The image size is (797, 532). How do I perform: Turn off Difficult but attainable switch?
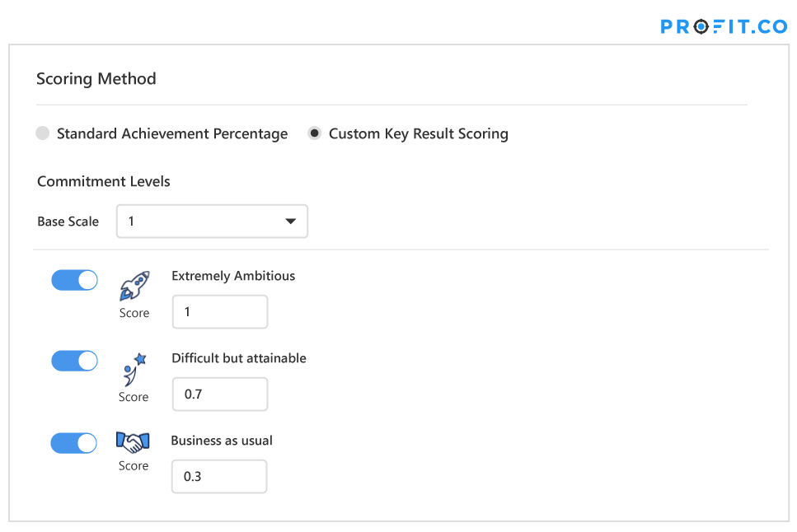click(x=75, y=361)
